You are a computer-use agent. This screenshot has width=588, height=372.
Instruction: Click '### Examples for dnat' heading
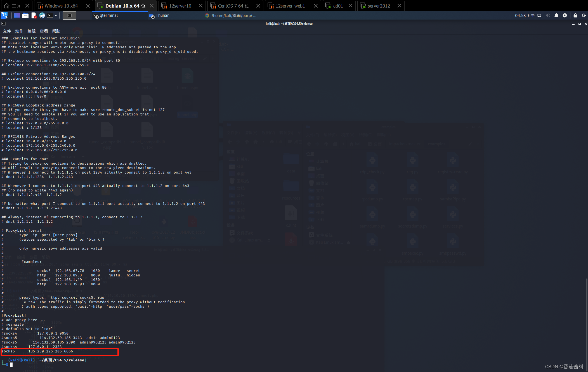click(x=25, y=159)
